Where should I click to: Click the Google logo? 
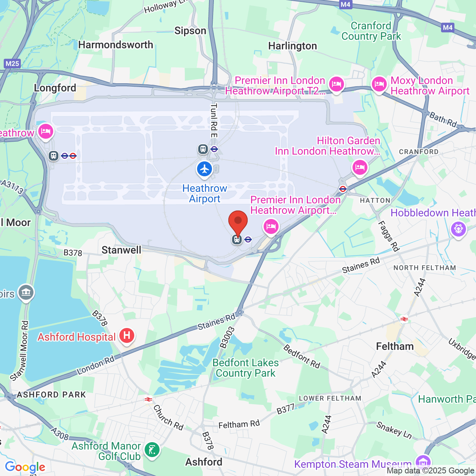pyautogui.click(x=25, y=467)
